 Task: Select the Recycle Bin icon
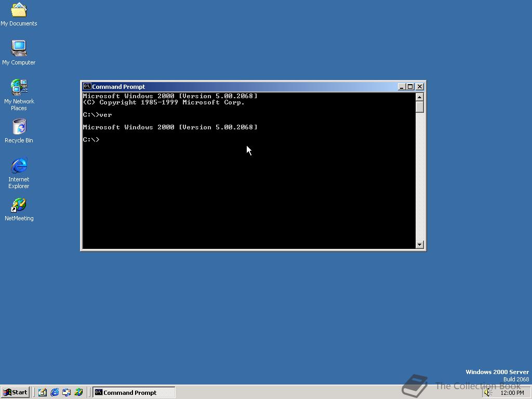(x=19, y=131)
